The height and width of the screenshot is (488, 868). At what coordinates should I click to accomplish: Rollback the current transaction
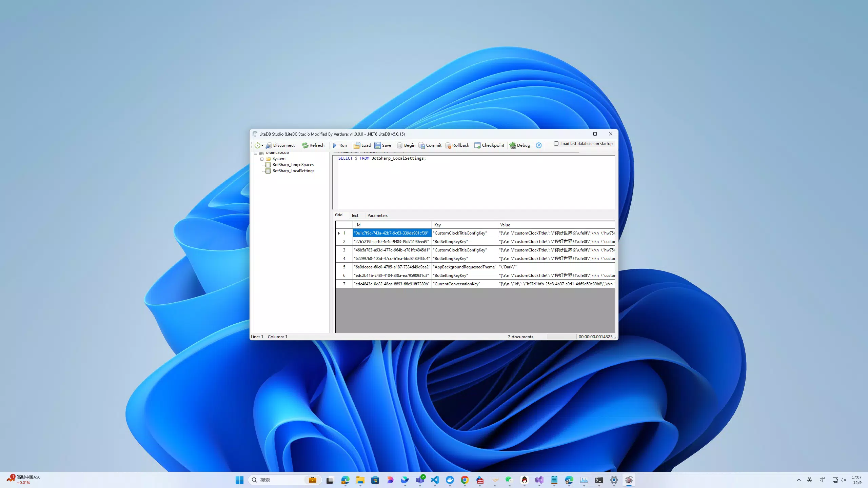pyautogui.click(x=457, y=145)
